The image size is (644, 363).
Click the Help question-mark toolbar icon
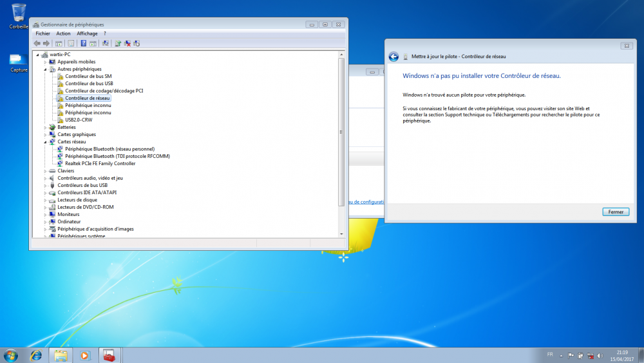[83, 43]
